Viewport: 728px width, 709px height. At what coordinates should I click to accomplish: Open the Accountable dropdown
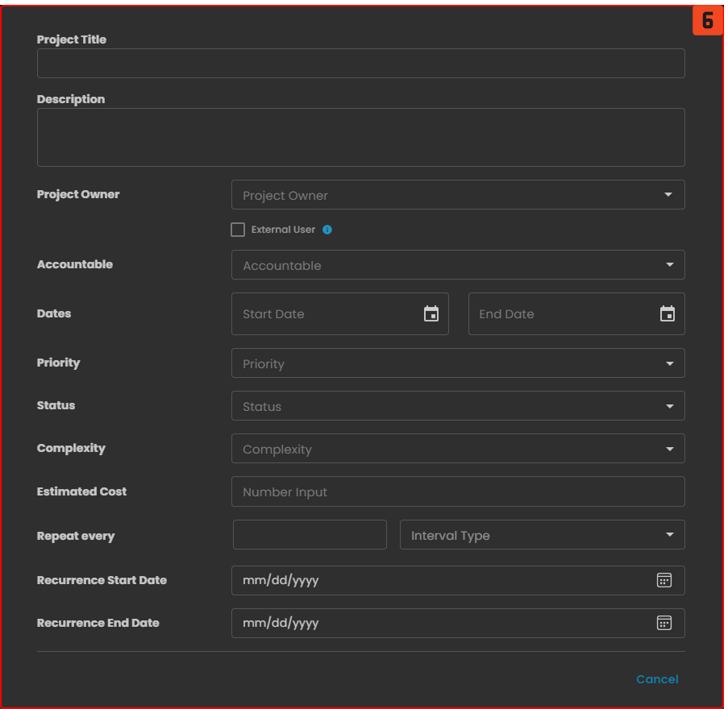point(457,265)
